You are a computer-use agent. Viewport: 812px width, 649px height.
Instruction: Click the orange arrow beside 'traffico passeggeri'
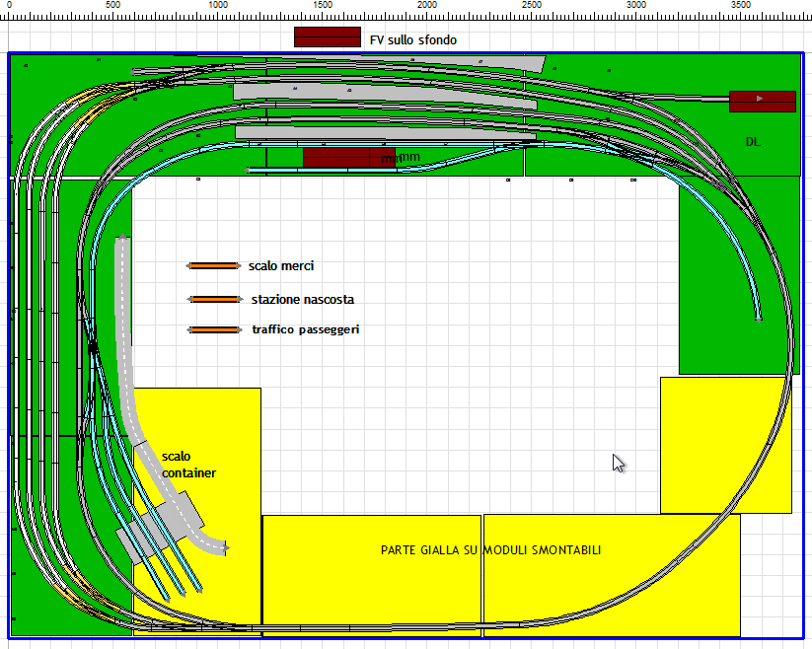pos(213,329)
